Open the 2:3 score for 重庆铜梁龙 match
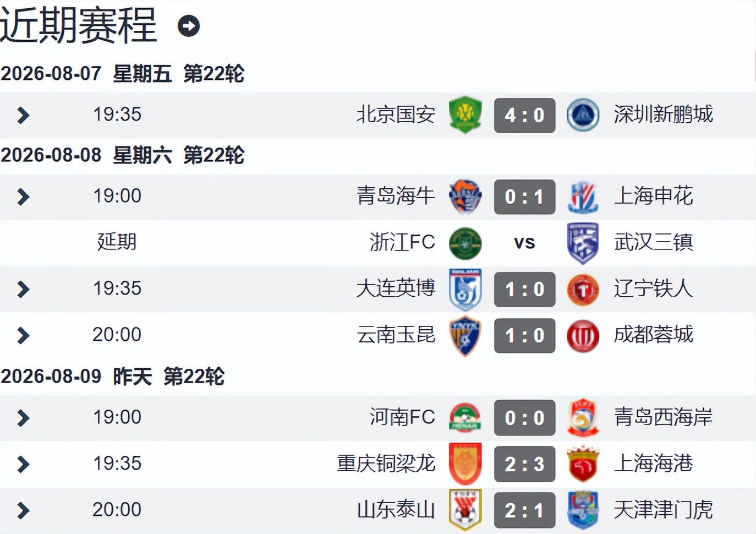This screenshot has height=534, width=756. point(524,464)
